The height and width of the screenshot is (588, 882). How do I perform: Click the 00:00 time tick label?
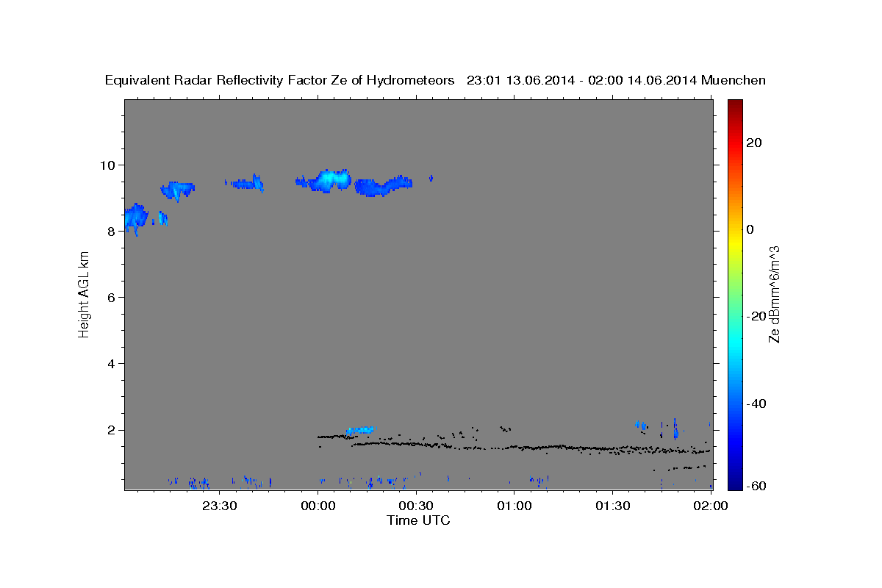pyautogui.click(x=318, y=506)
